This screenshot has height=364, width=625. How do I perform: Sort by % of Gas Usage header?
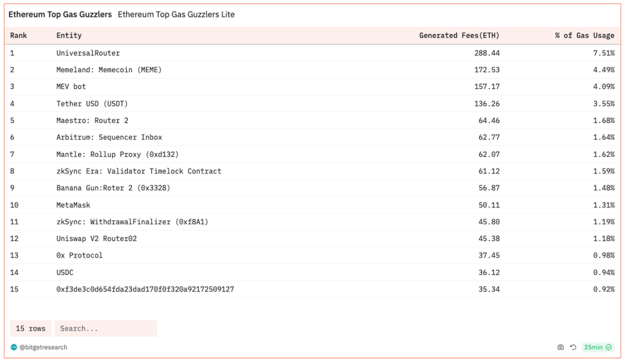(x=584, y=35)
